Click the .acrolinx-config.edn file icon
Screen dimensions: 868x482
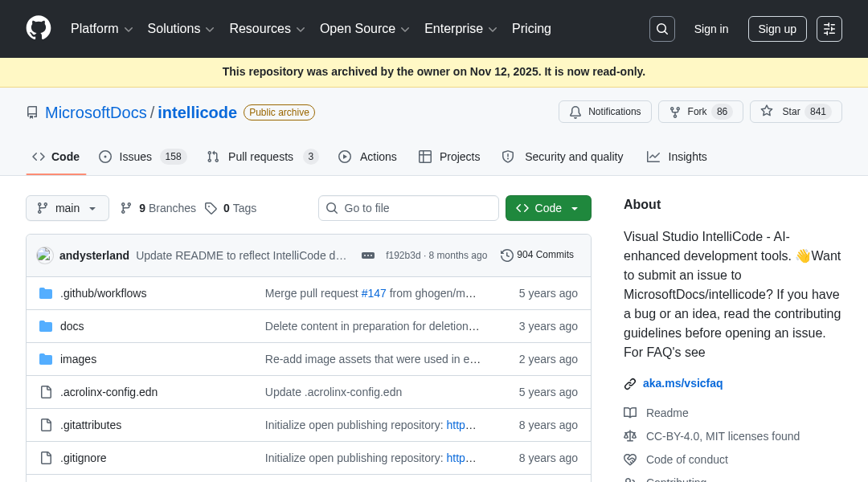pyautogui.click(x=46, y=392)
